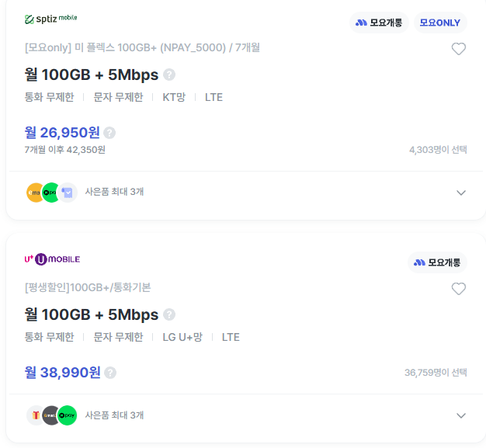This screenshot has height=448, width=486.
Task: Click the sptiz mobile carrier logo
Action: point(50,19)
